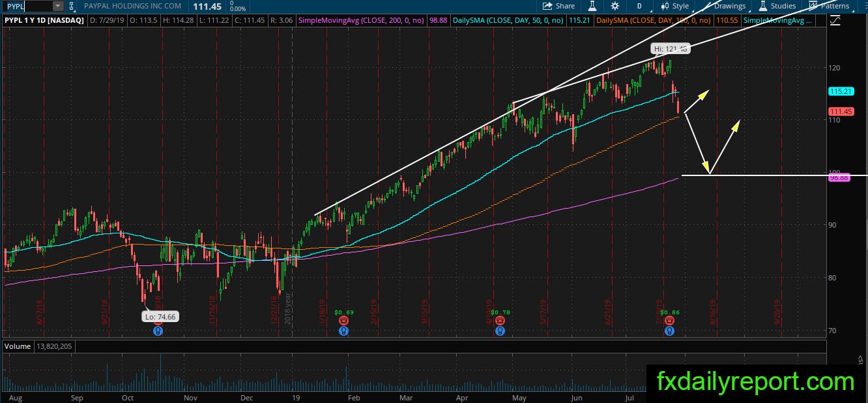
Task: Click the Lo: 74.66 price bubble
Action: click(x=160, y=316)
